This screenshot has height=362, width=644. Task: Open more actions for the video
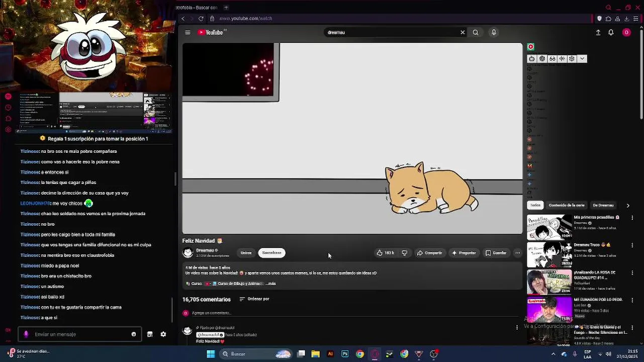[517, 253]
